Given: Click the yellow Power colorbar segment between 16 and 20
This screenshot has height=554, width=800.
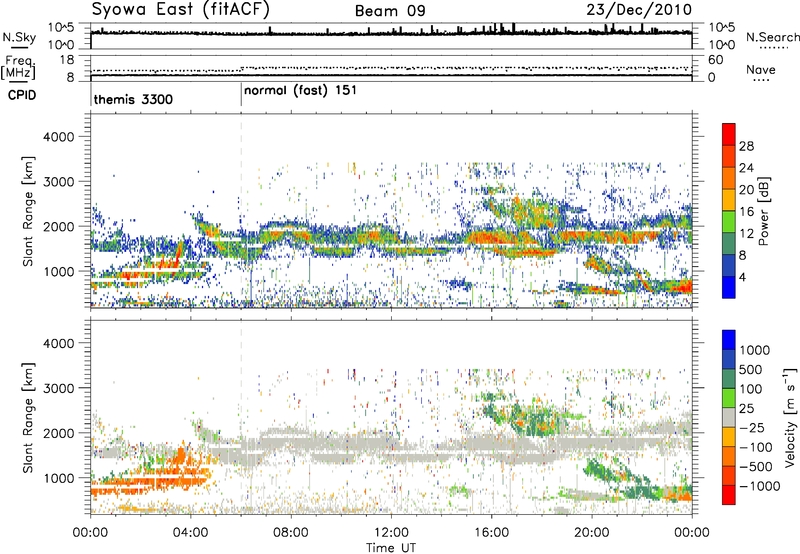Looking at the screenshot, I should (729, 199).
